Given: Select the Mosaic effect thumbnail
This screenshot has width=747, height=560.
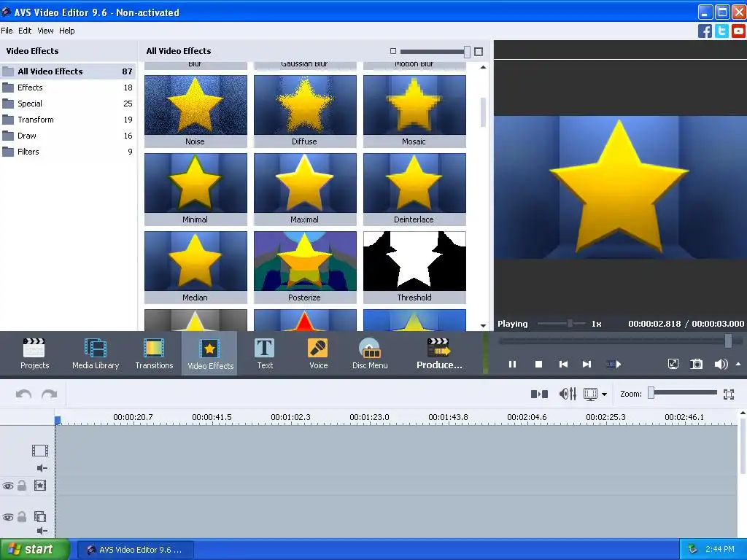Looking at the screenshot, I should pos(414,111).
